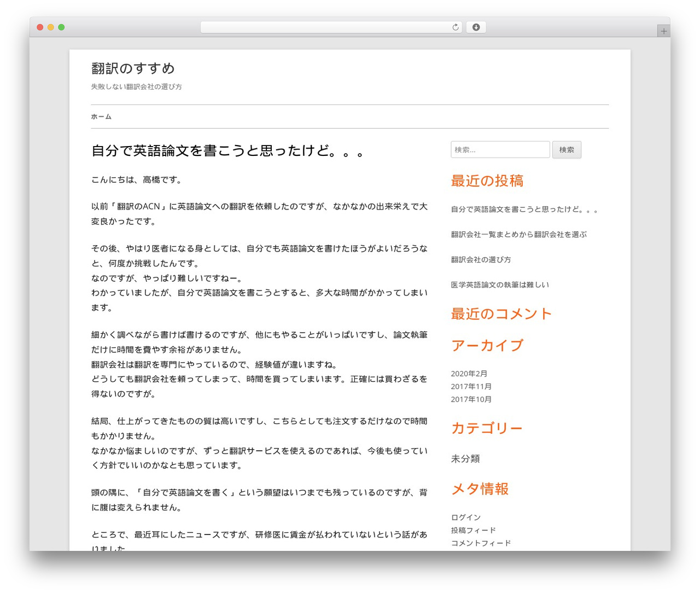Open recent post 翻訳会社の選び方
Screen dimensions: 700x593
click(x=481, y=259)
